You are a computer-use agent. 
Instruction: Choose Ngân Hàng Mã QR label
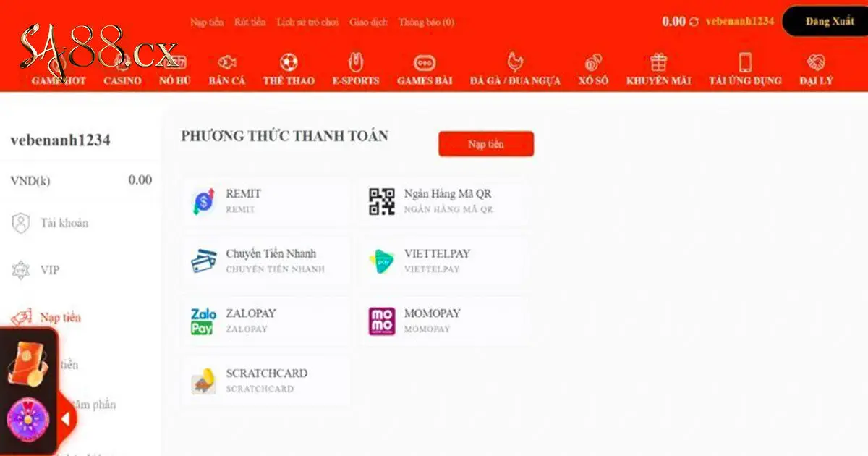tap(448, 194)
